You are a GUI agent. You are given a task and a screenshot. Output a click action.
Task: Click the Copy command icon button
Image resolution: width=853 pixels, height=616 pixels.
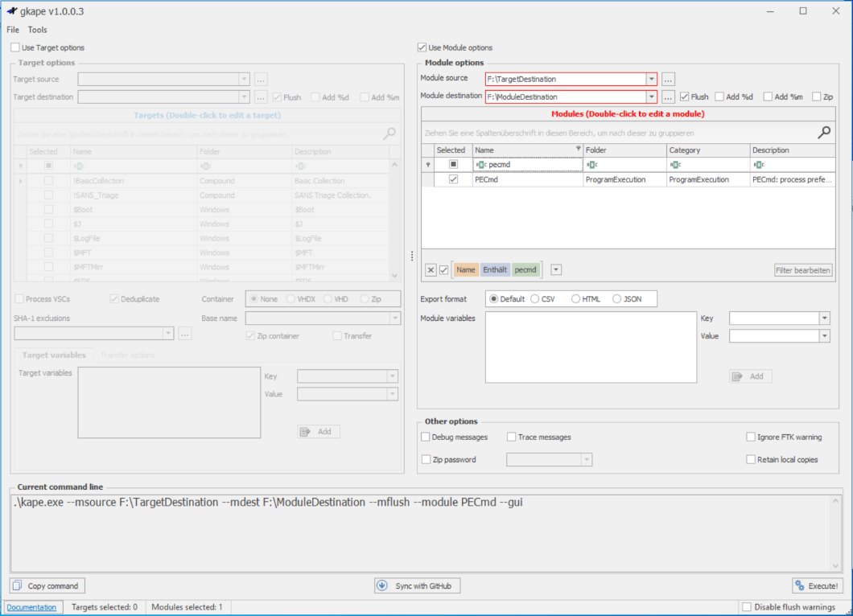pyautogui.click(x=47, y=585)
